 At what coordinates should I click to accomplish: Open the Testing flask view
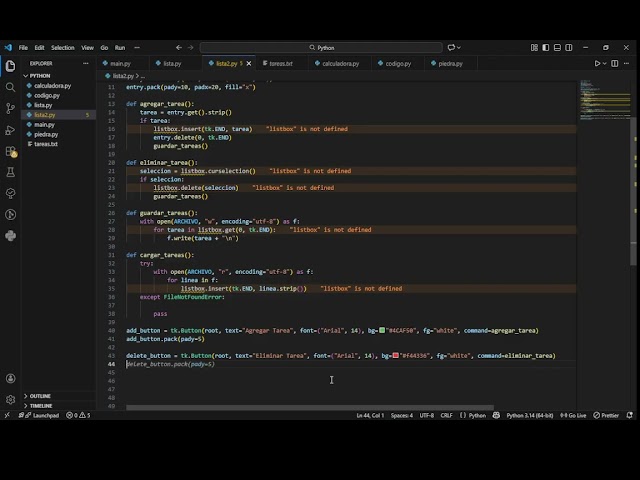coord(10,172)
